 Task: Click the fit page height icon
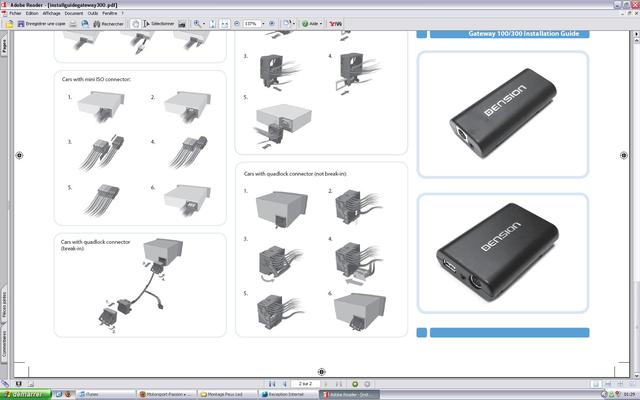coord(212,24)
